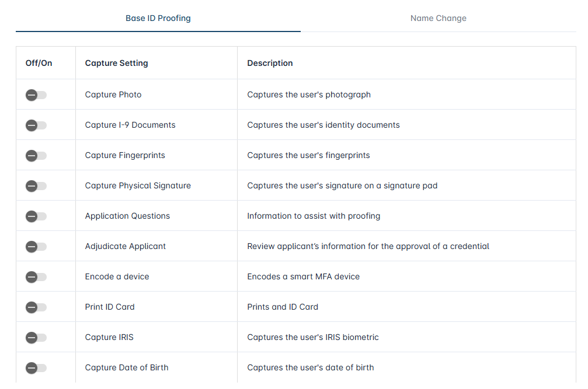Enable Capture Physical Signature switch
The height and width of the screenshot is (389, 588).
pyautogui.click(x=36, y=186)
